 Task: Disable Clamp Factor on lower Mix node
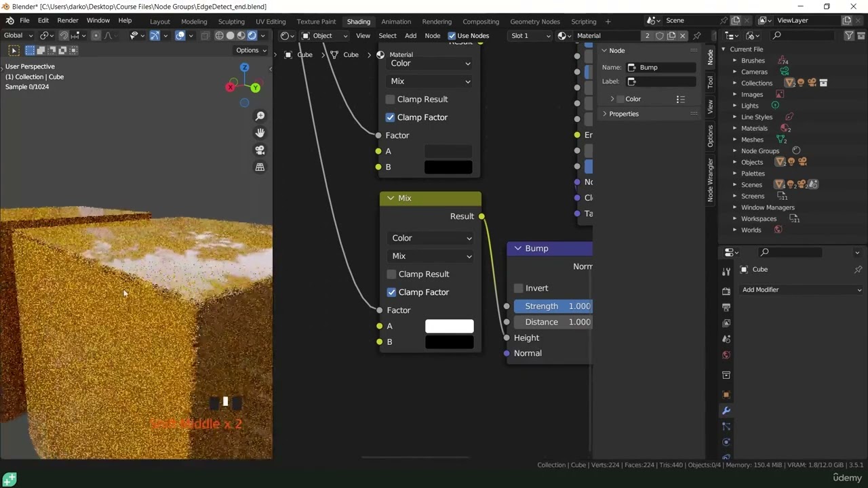[x=391, y=292]
